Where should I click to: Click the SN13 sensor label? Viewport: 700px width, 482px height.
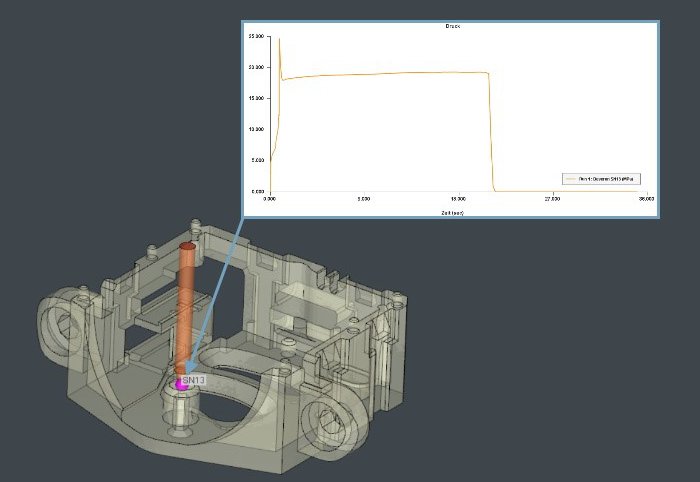pyautogui.click(x=194, y=380)
